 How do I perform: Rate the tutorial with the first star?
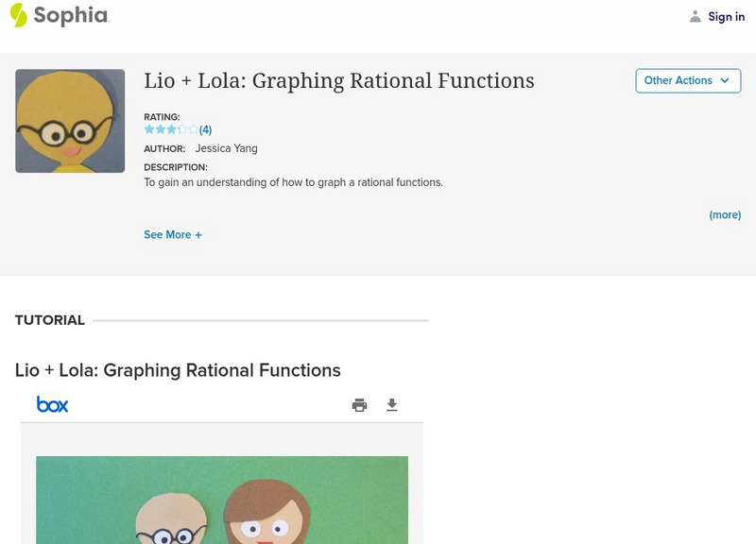coord(149,129)
